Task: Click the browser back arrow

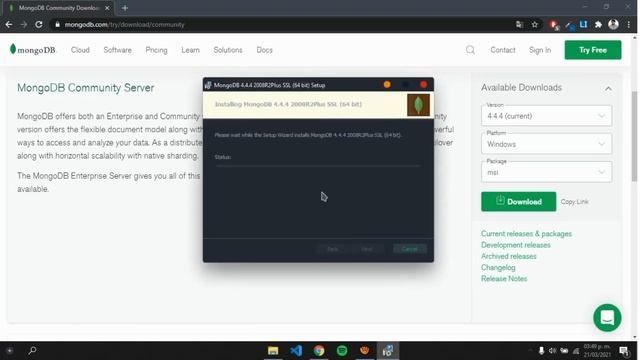Action: tap(9, 24)
